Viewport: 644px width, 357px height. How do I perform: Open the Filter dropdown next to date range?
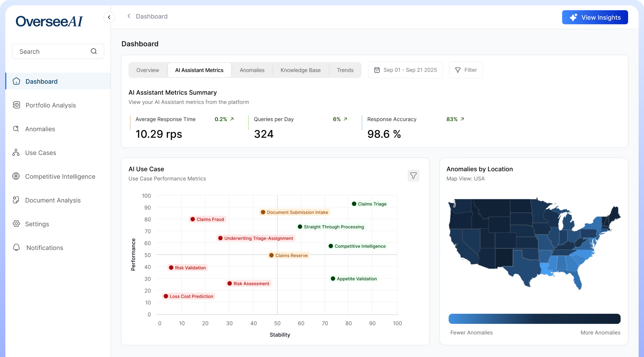[466, 70]
